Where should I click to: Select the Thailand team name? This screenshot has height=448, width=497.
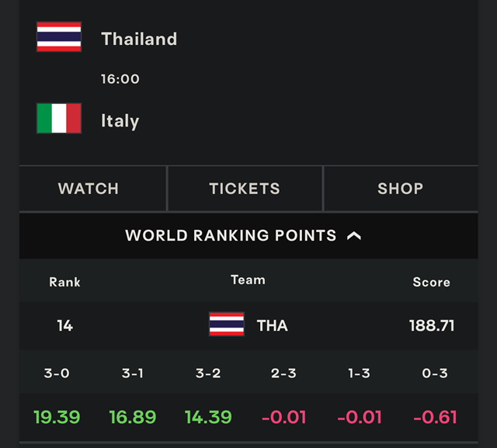[139, 39]
